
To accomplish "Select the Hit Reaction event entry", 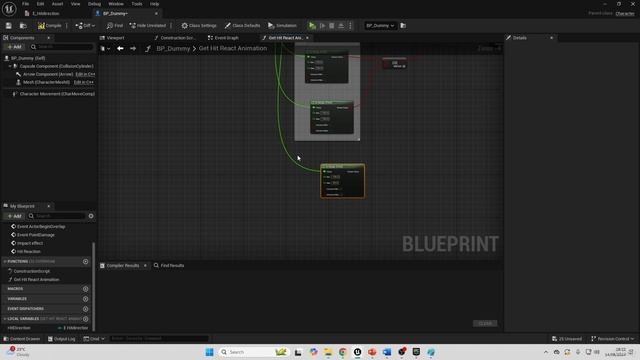I will coord(29,251).
